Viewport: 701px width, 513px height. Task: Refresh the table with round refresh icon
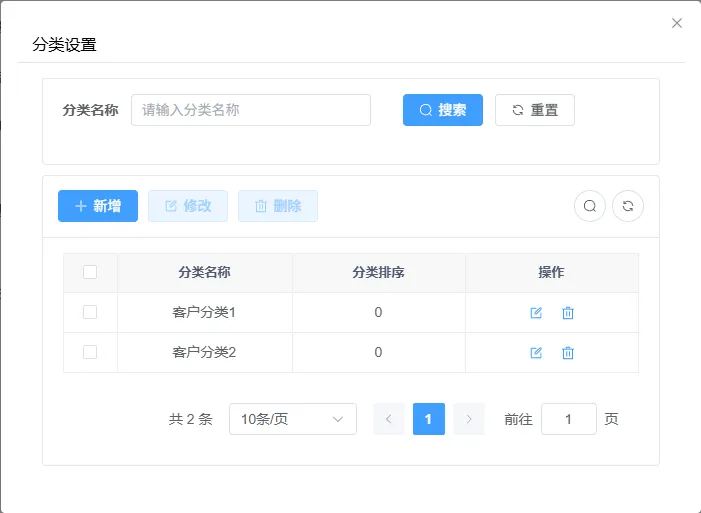tap(628, 206)
